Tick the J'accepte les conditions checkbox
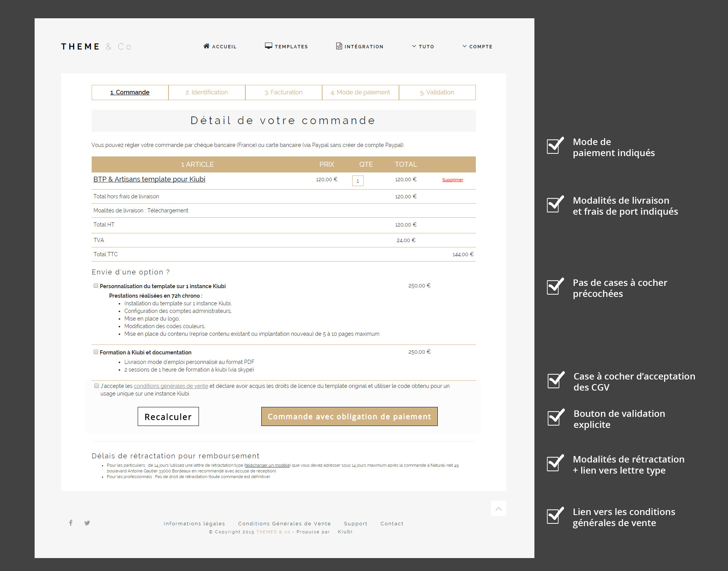 [x=97, y=386]
